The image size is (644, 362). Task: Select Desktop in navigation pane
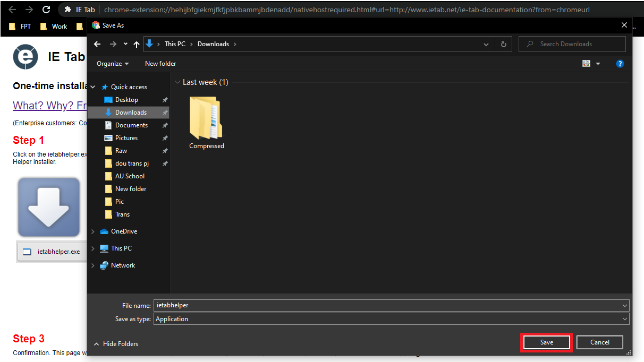[x=126, y=100]
